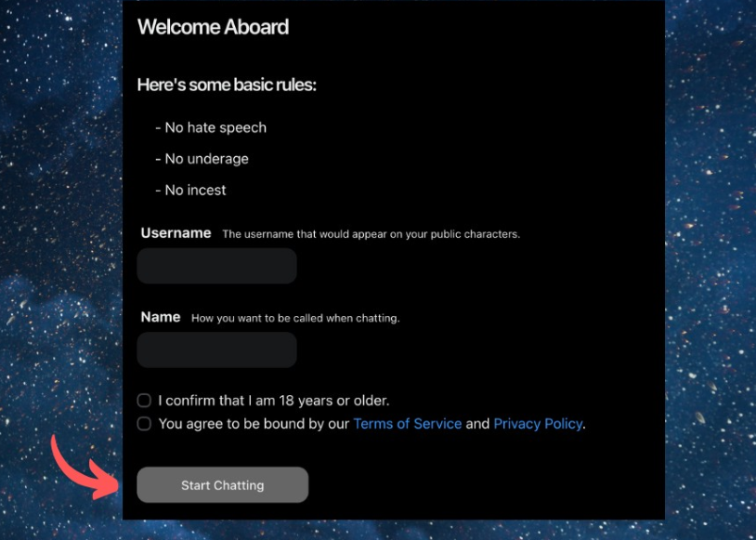The height and width of the screenshot is (540, 756).
Task: Click the "No underage" rule line
Action: (x=202, y=159)
